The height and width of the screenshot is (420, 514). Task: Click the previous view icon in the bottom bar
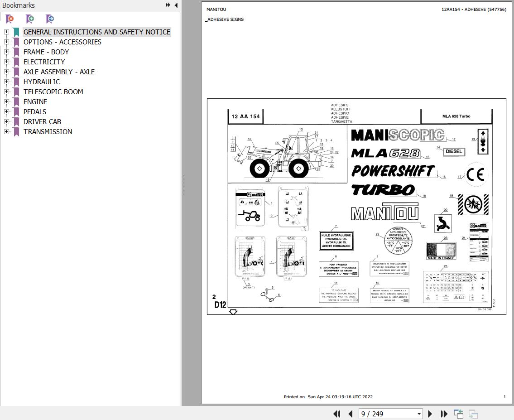coord(459,414)
